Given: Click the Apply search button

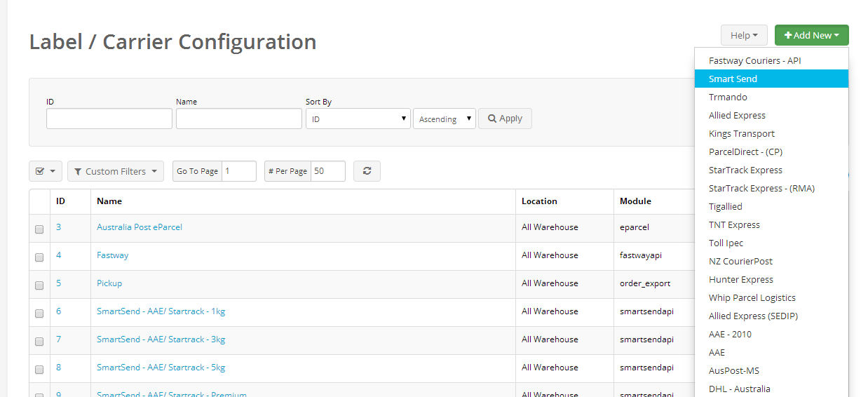Looking at the screenshot, I should (505, 119).
